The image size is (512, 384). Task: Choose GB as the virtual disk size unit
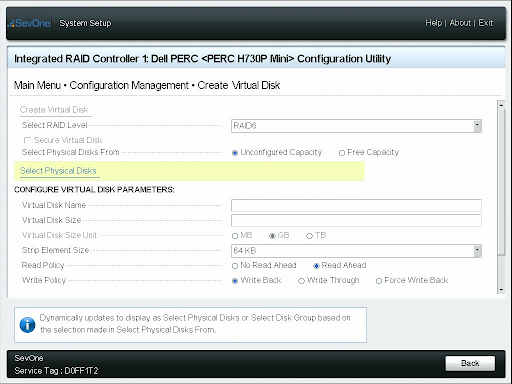[x=272, y=236]
